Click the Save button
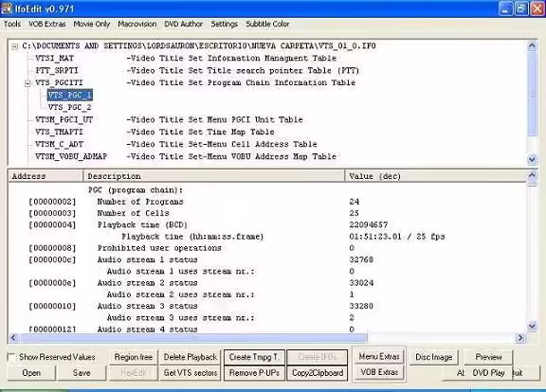 [x=82, y=373]
